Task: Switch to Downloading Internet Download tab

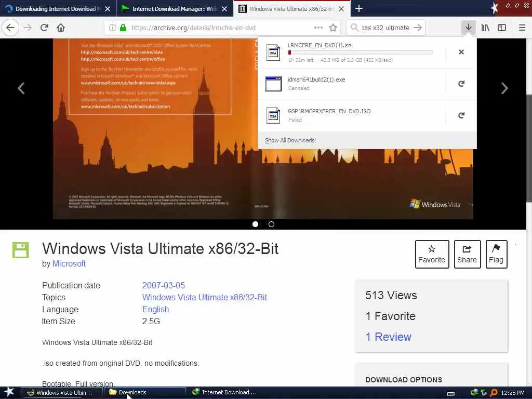Action: (58, 8)
